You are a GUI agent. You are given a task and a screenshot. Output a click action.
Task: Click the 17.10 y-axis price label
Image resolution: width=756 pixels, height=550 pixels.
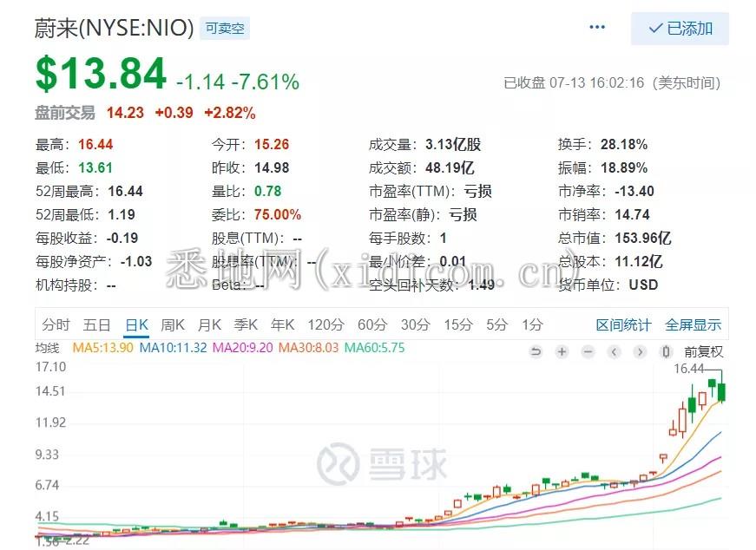tap(50, 367)
